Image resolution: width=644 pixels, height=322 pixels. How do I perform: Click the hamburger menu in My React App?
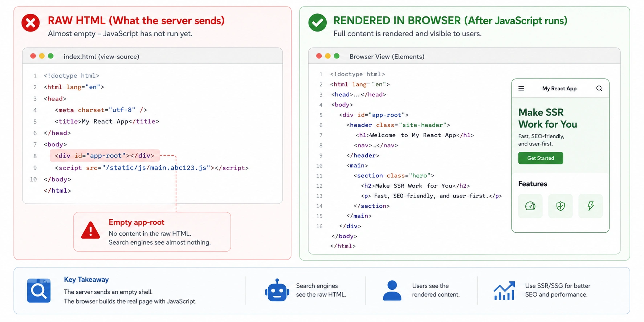pyautogui.click(x=521, y=88)
